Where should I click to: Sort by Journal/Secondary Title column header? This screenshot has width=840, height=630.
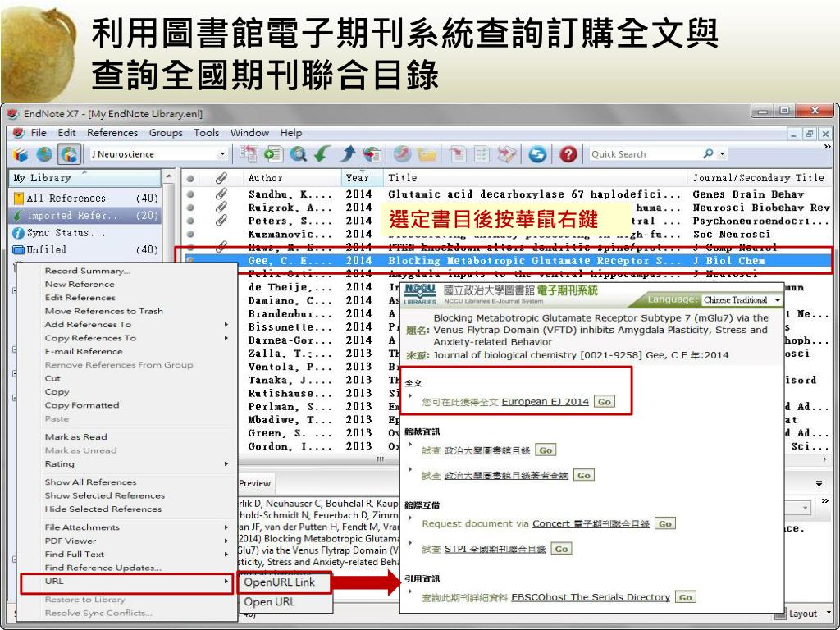click(759, 178)
